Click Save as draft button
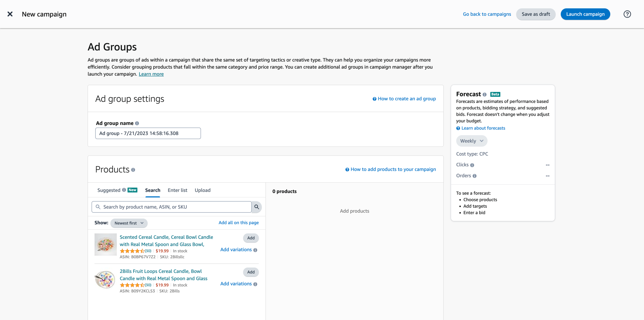The width and height of the screenshot is (644, 320). click(x=536, y=14)
